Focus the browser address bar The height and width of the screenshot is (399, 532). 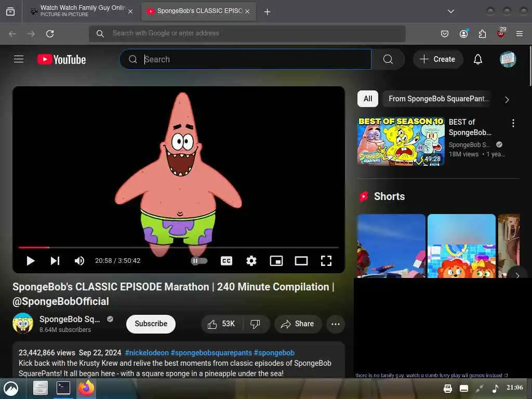tap(247, 34)
